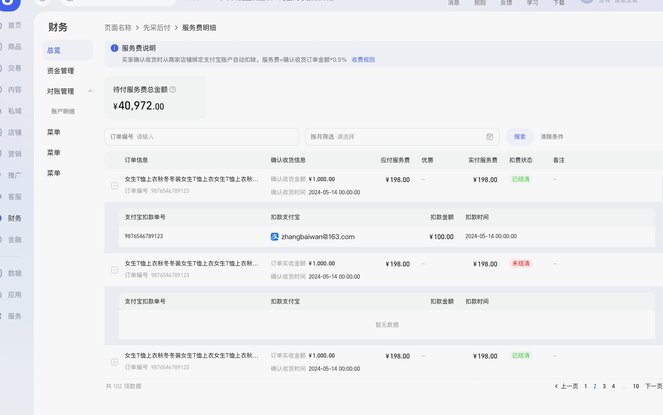Click the blue info icon beside 服务费说明
The height and width of the screenshot is (415, 663).
point(114,48)
